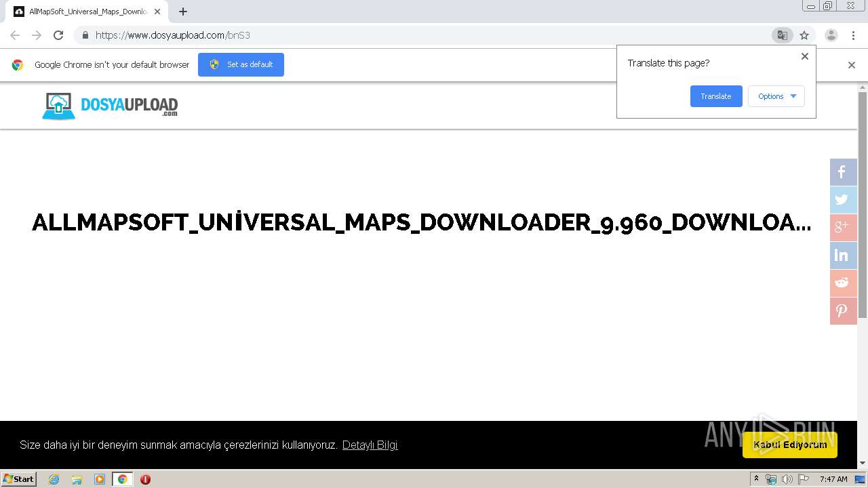
Task: Share page on Facebook sidebar icon
Action: tap(843, 172)
